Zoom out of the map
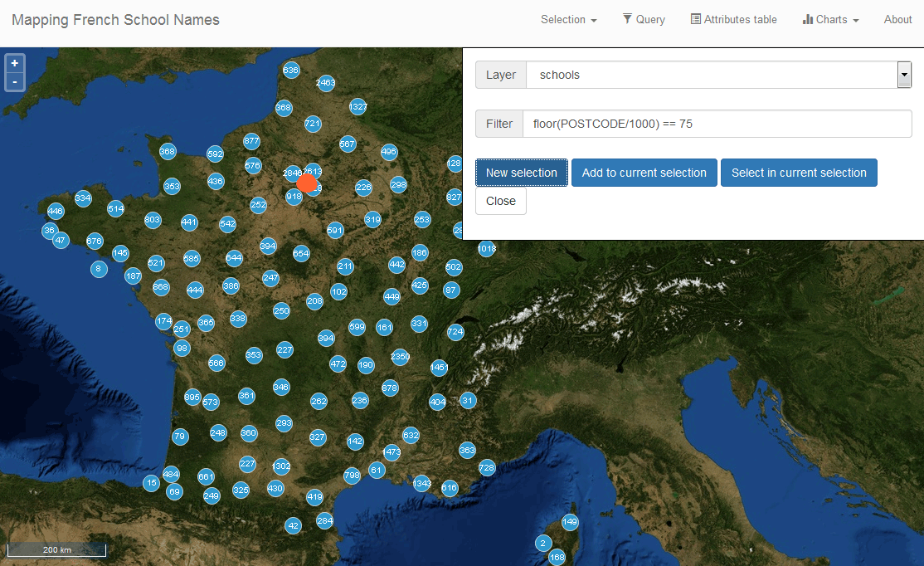The height and width of the screenshot is (566, 924). point(15,81)
